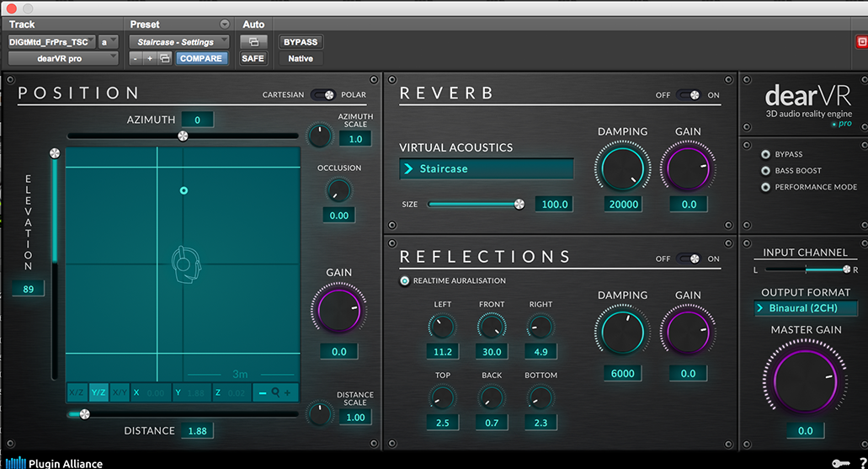
Task: Click the previous preset minus button
Action: point(136,58)
